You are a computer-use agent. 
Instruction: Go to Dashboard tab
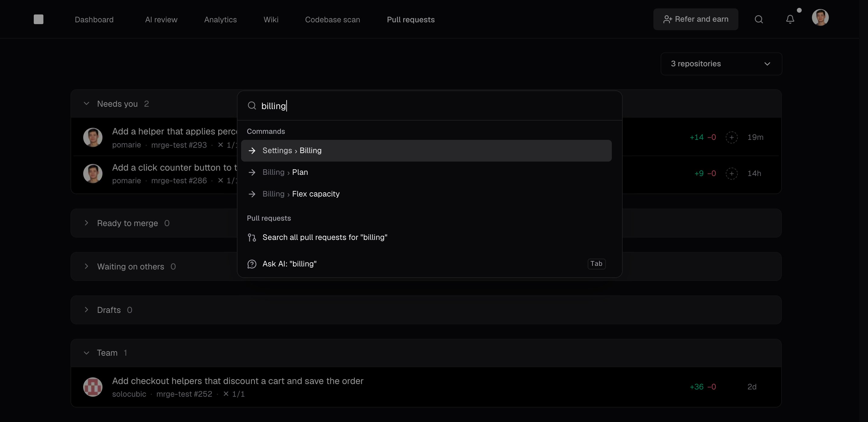click(x=94, y=20)
